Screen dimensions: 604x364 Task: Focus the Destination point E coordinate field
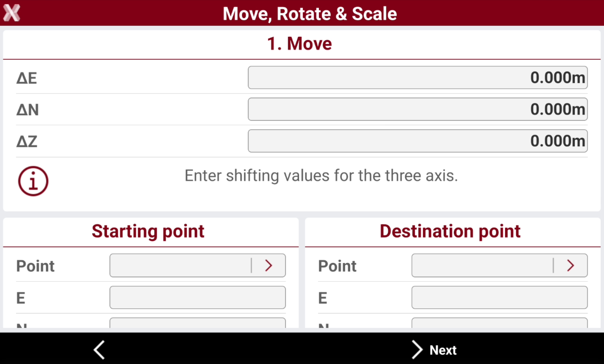(500, 297)
